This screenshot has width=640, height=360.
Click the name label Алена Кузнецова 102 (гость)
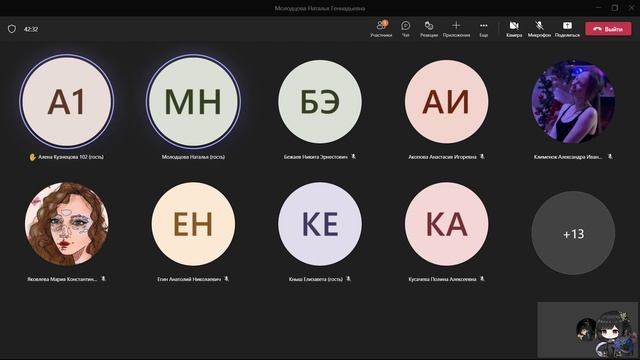click(x=71, y=157)
